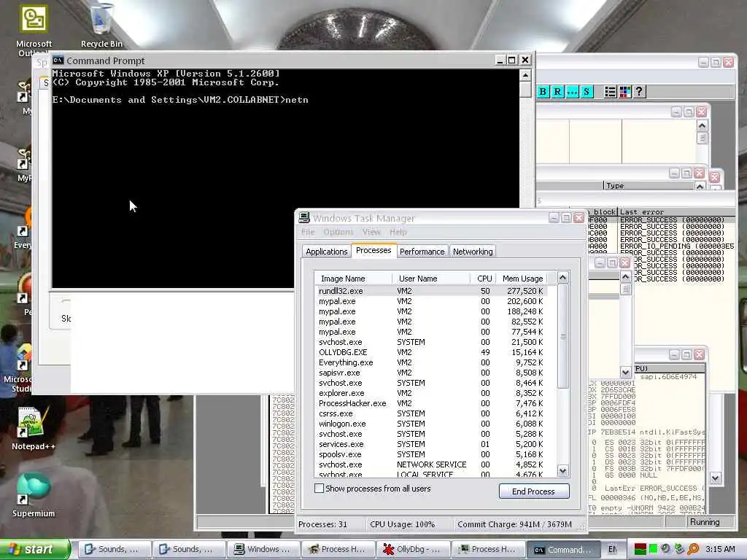The height and width of the screenshot is (560, 747).
Task: Open OllyDbg debugging options list icon
Action: point(611,91)
